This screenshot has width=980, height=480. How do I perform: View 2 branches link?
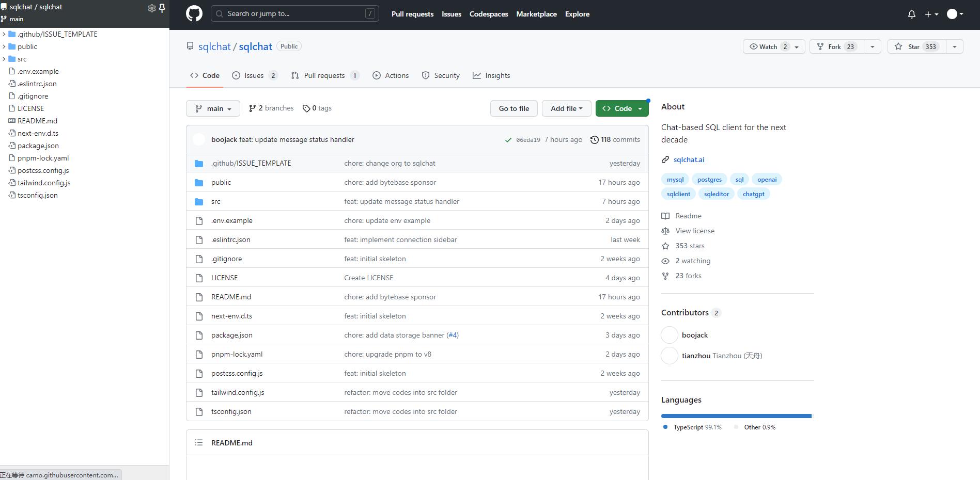[x=271, y=108]
